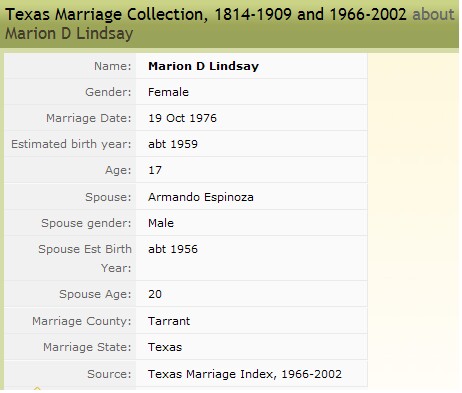Click the Spouse Age value 20
The width and height of the screenshot is (462, 393).
pyautogui.click(x=155, y=294)
